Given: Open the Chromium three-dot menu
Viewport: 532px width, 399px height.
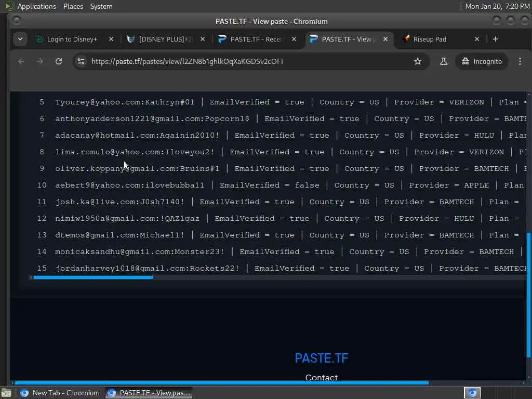Looking at the screenshot, I should coord(520,61).
